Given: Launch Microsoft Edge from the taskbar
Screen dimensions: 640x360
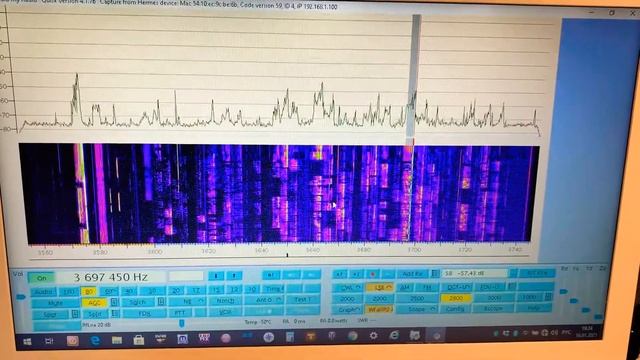Looking at the screenshot, I should tap(95, 341).
